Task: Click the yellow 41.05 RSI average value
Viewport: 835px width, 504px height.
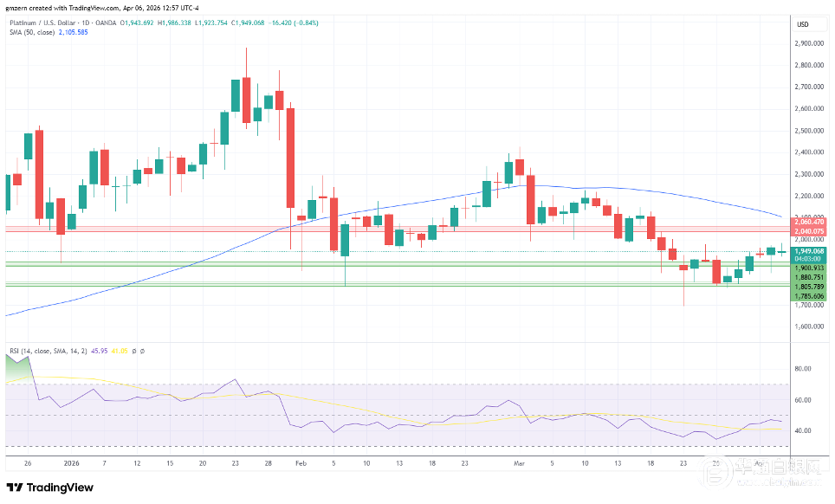Action: point(117,352)
